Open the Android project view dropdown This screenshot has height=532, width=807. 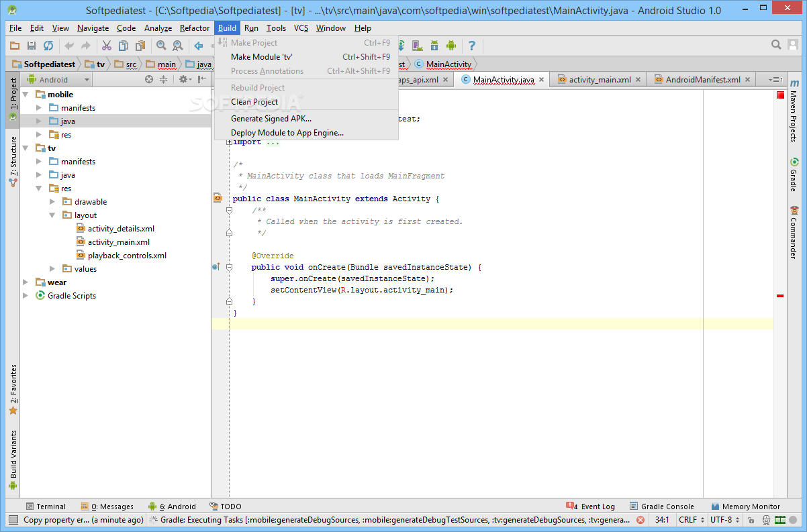[59, 79]
